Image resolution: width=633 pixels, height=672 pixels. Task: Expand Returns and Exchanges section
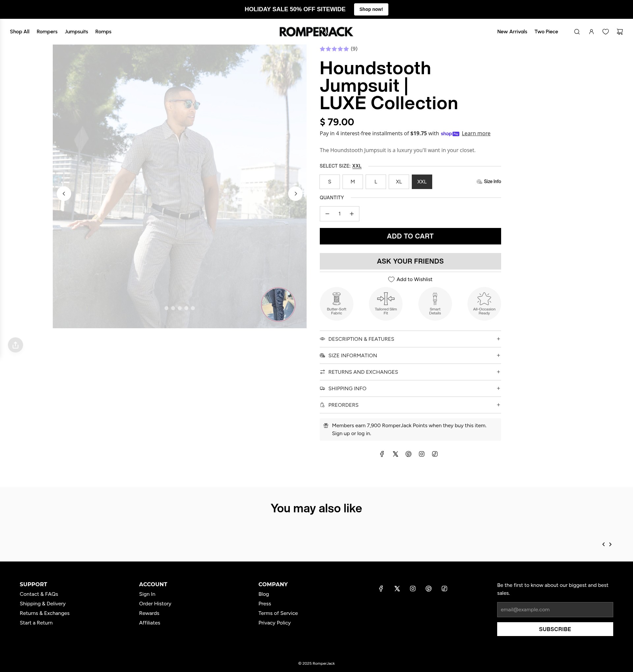click(410, 372)
